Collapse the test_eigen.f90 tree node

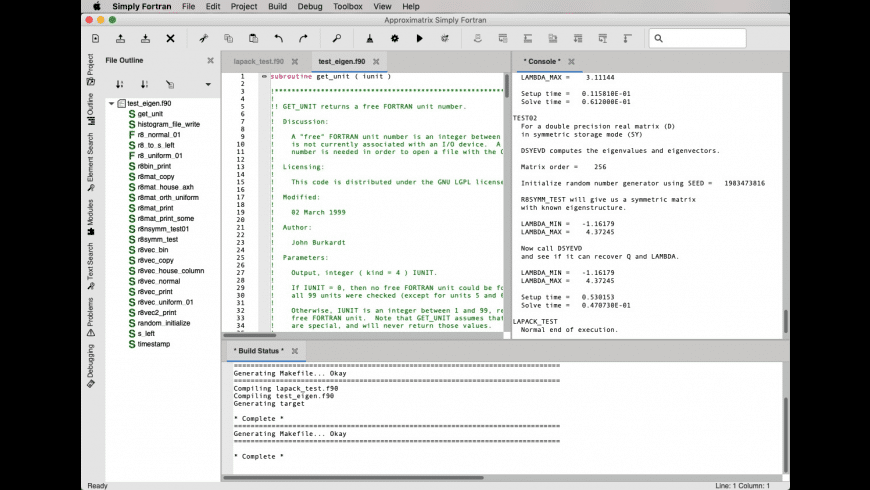click(112, 103)
